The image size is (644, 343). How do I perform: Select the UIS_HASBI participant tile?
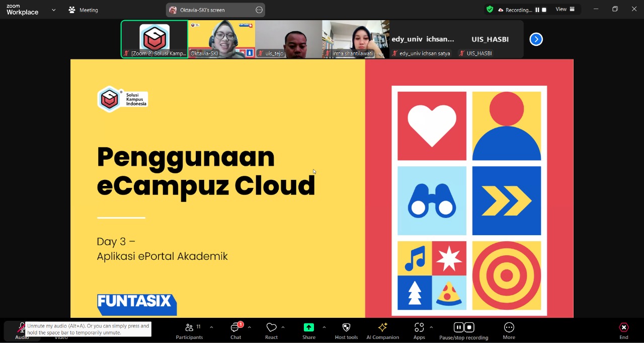click(490, 39)
